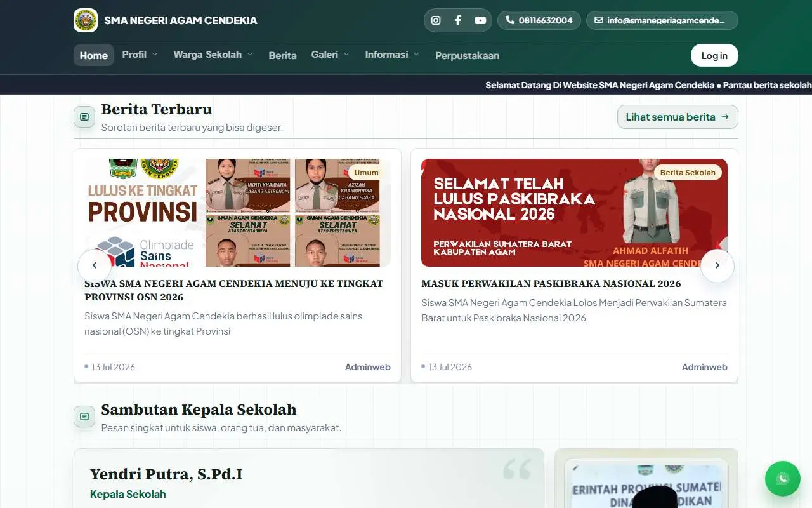Image resolution: width=812 pixels, height=508 pixels.
Task: Open the Perpustakaan menu item
Action: [x=467, y=55]
